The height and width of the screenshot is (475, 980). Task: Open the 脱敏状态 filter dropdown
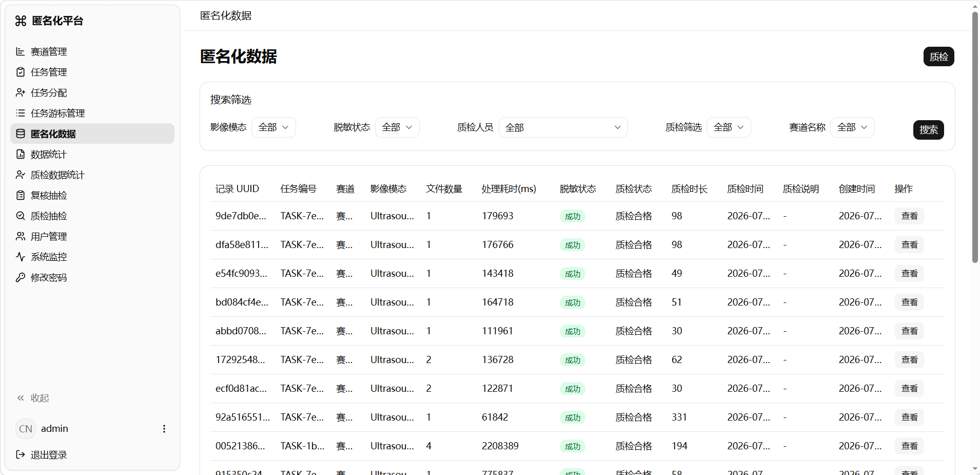point(397,127)
